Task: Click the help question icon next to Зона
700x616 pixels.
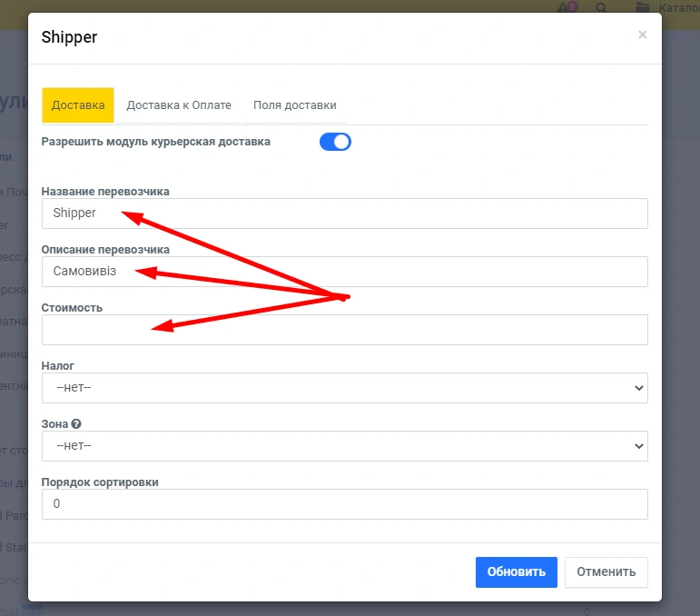Action: click(76, 424)
